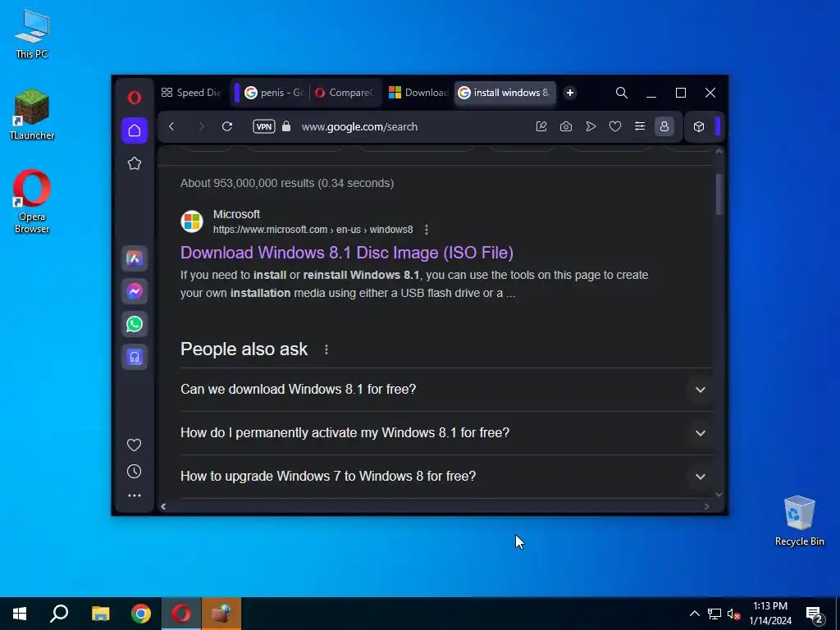The image size is (840, 630).
Task: Click the microsoft.com windows8 URL breadcrumb
Action: [313, 230]
